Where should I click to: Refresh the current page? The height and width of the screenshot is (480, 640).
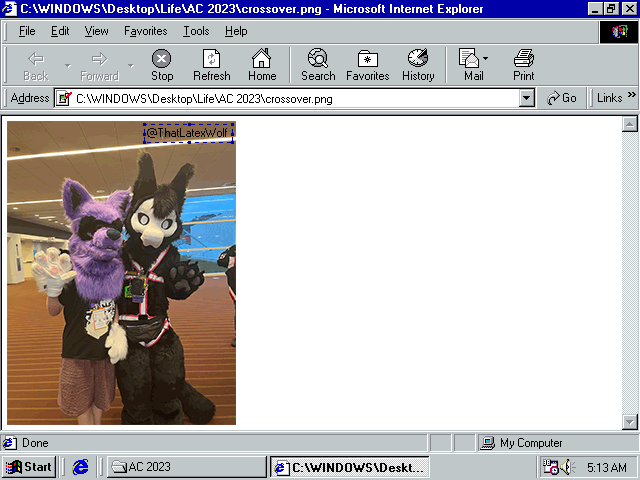tap(212, 64)
